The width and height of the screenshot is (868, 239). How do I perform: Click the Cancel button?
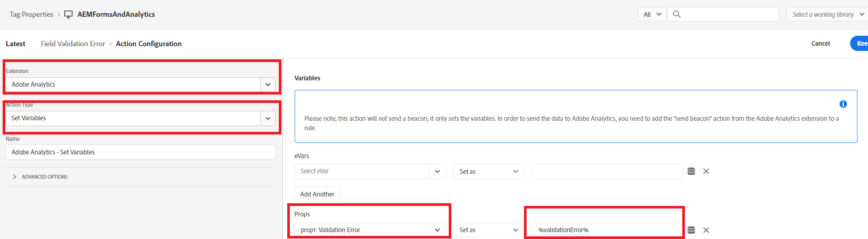[x=821, y=44]
